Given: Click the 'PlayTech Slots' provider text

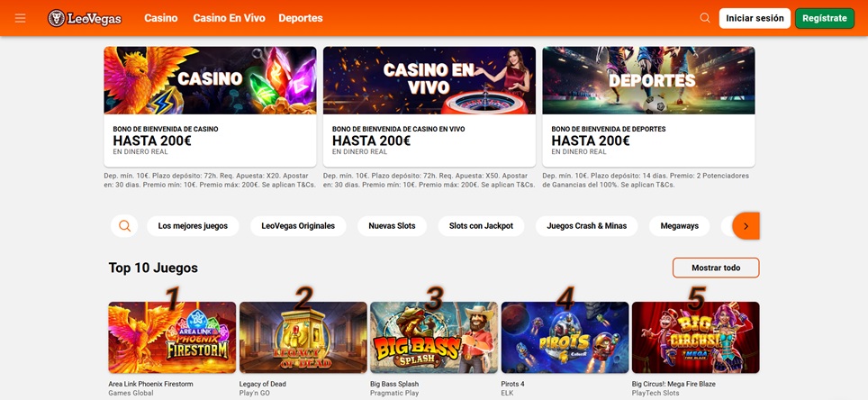Looking at the screenshot, I should (x=656, y=394).
